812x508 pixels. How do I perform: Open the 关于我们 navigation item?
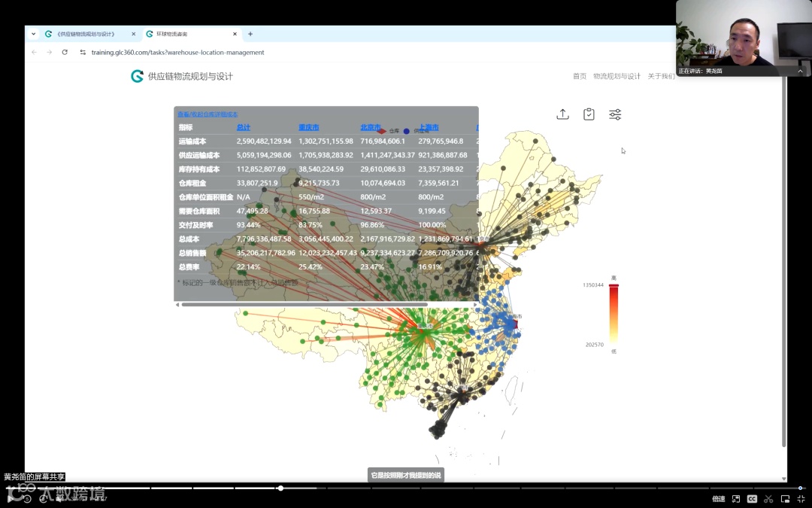tap(662, 76)
